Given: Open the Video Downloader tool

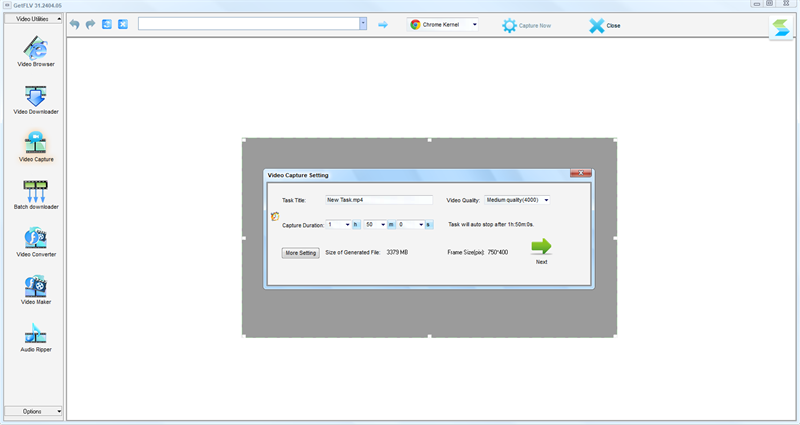Looking at the screenshot, I should (x=36, y=99).
